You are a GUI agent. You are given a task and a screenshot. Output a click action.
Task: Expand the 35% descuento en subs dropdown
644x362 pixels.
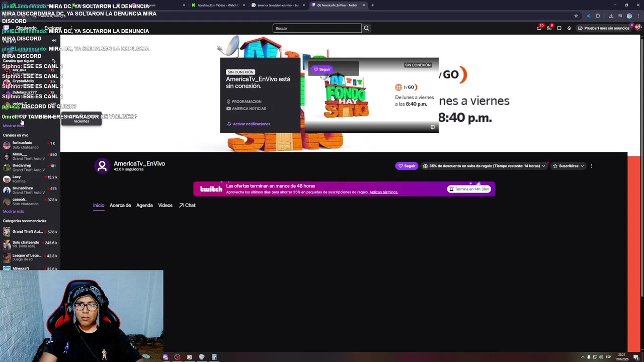tap(484, 166)
